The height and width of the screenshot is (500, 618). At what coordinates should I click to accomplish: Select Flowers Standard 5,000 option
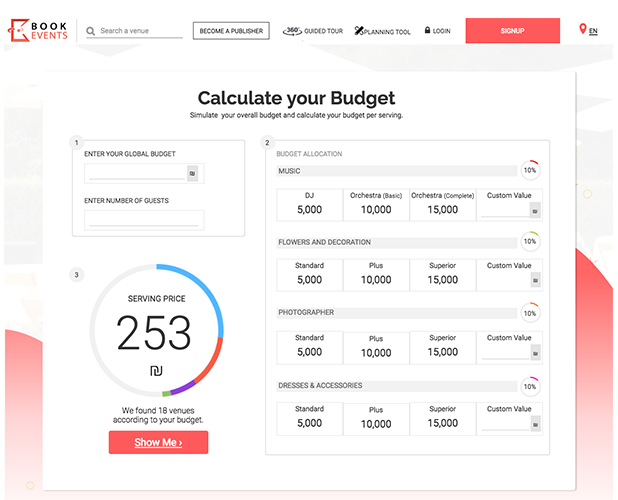click(309, 275)
